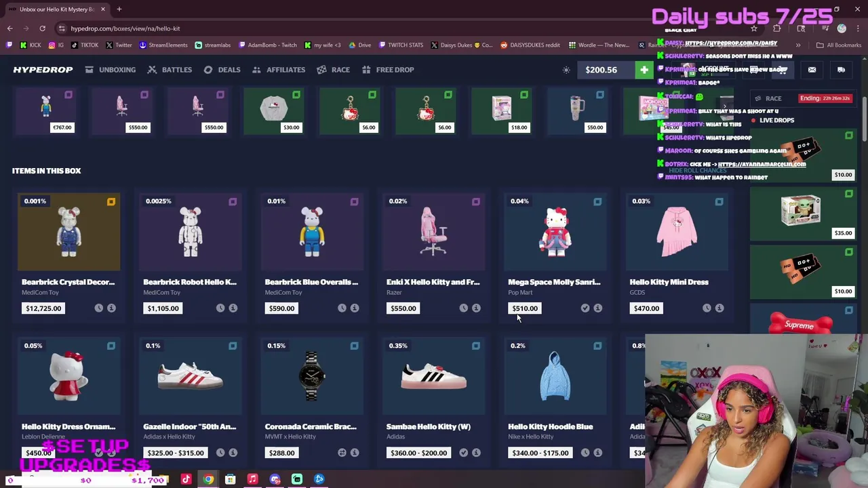Open the Unboxing menu item

tap(111, 70)
